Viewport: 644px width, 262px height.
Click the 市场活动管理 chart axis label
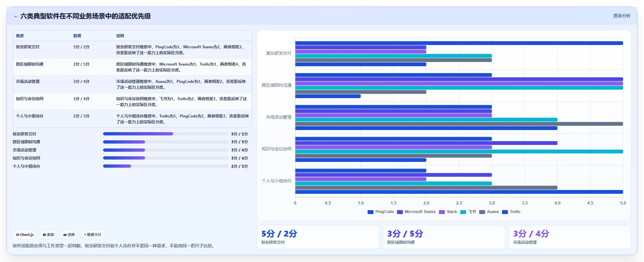pyautogui.click(x=279, y=117)
